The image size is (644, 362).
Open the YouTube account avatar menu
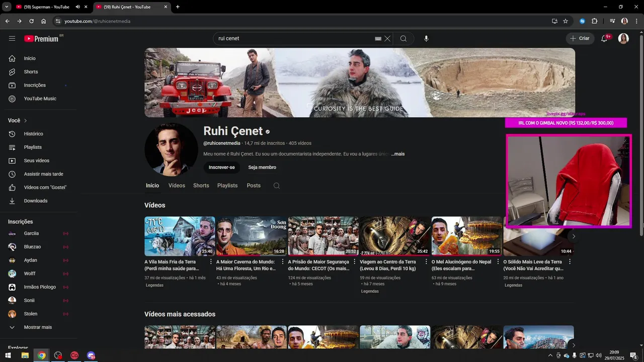pos(623,38)
